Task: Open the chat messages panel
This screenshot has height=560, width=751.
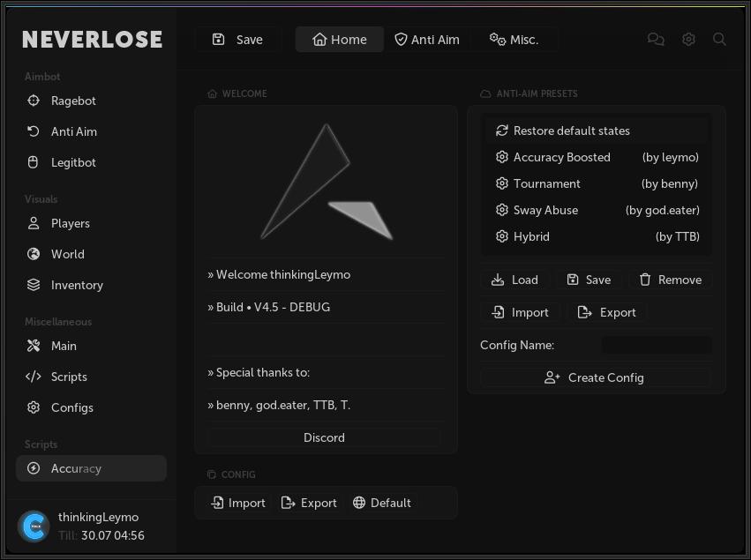Action: pos(656,39)
